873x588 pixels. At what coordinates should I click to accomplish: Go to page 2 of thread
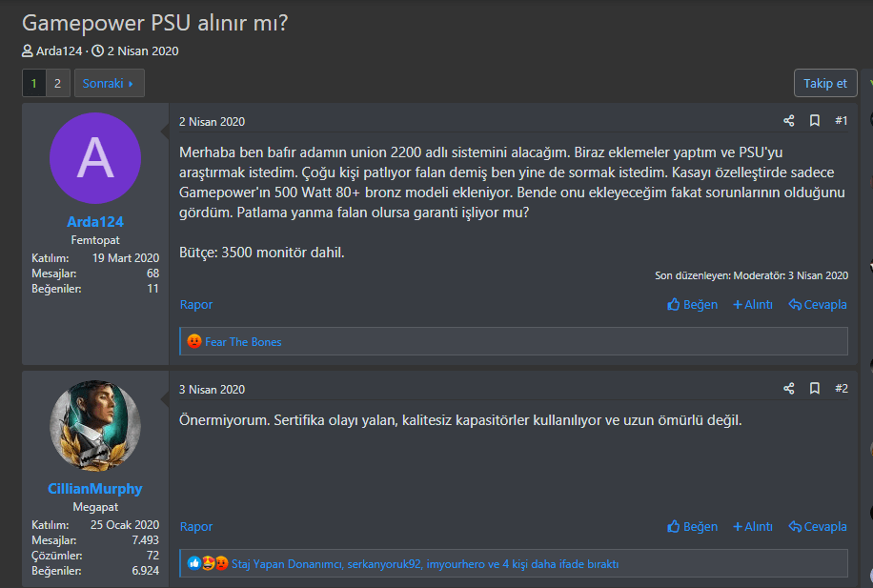(x=57, y=84)
